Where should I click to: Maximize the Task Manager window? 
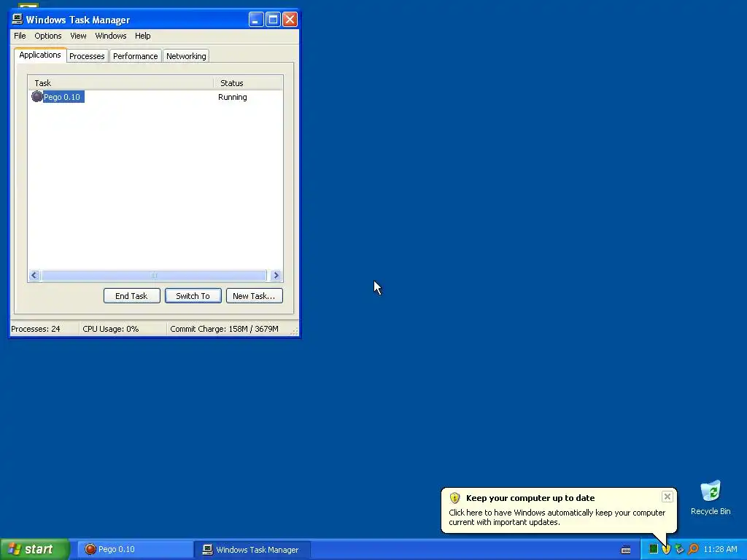click(273, 20)
